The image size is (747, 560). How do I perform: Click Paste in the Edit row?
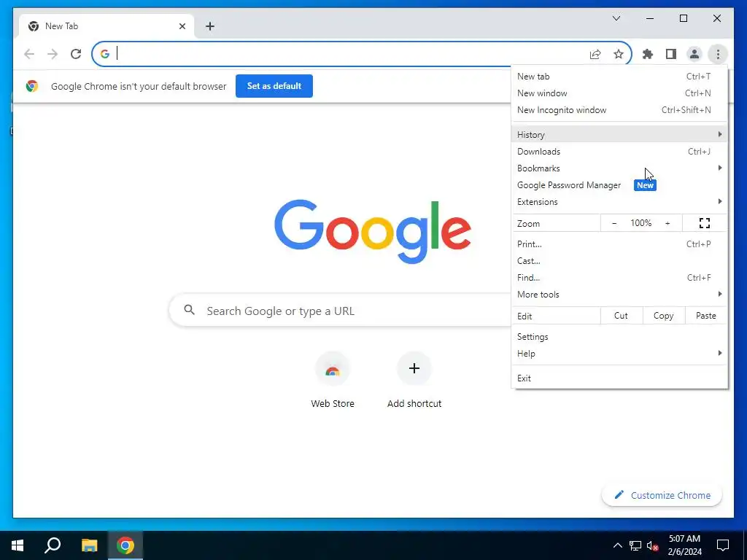pyautogui.click(x=705, y=316)
